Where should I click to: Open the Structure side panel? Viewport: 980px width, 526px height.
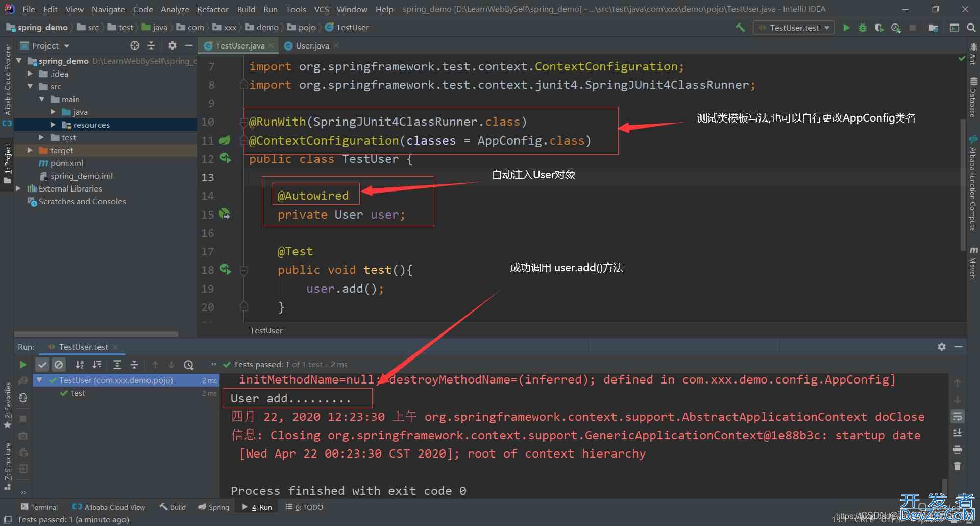pos(8,466)
